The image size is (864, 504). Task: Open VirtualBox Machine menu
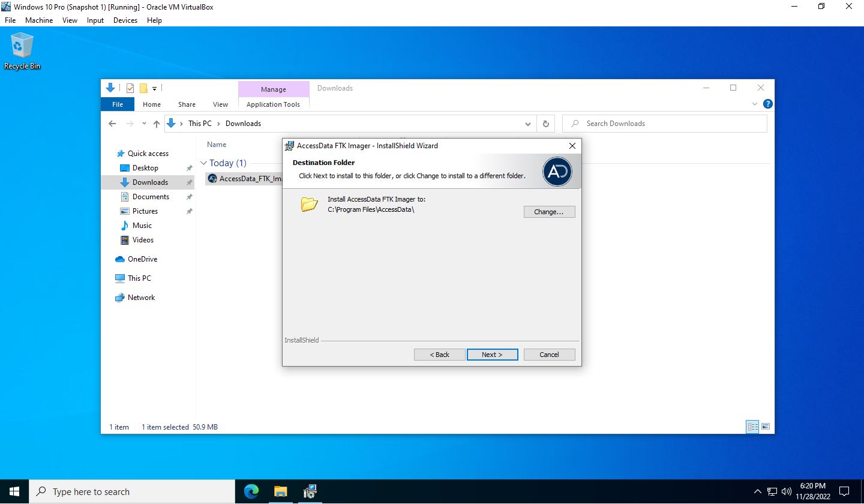point(39,20)
